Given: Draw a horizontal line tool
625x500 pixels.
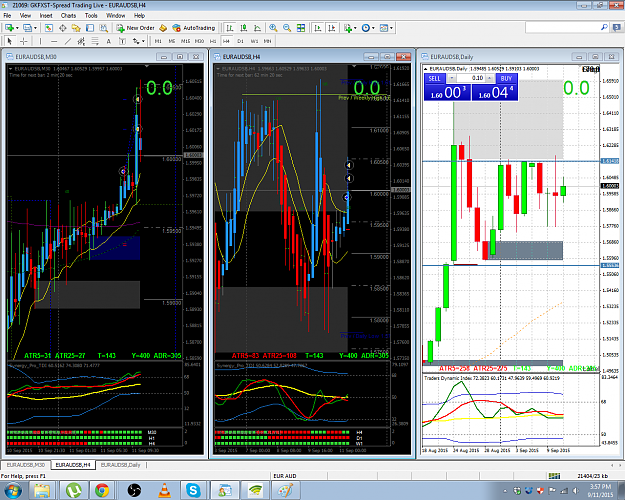Looking at the screenshot, I should [x=54, y=41].
